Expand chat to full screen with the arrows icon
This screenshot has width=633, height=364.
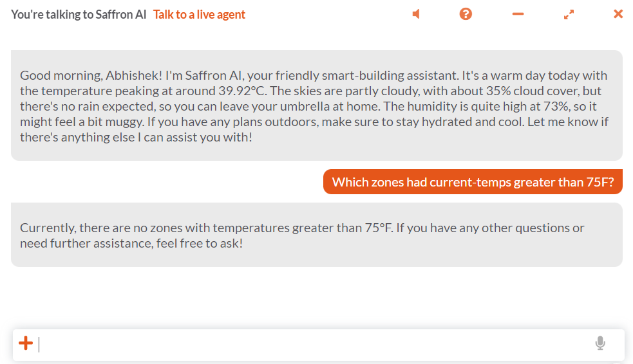tap(569, 15)
